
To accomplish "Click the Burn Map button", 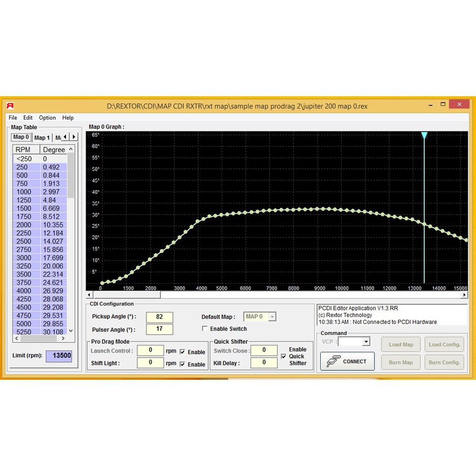I will click(x=401, y=363).
